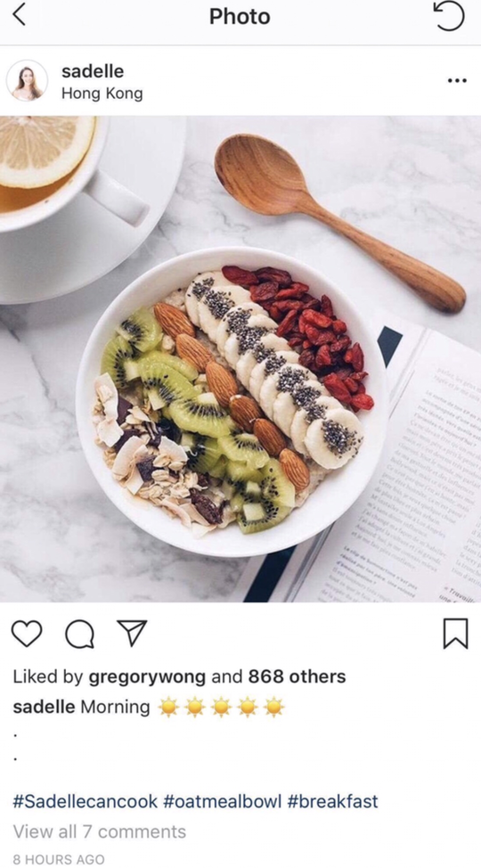481x868 pixels.
Task: Open the #breakfast hashtag
Action: 332,801
